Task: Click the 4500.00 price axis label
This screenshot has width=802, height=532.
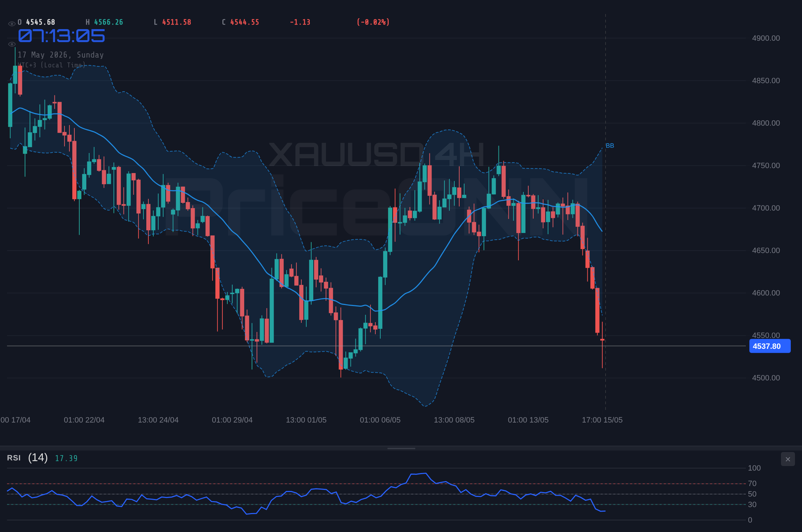Action: tap(766, 378)
